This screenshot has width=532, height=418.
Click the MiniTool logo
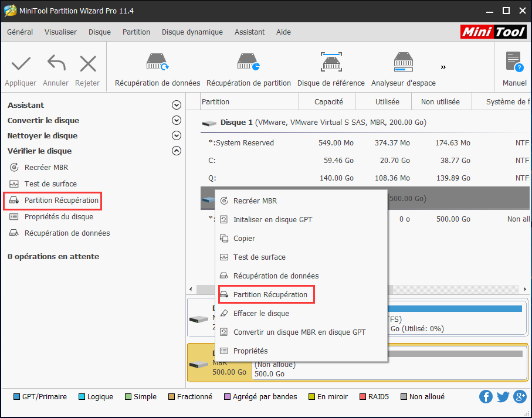[493, 32]
